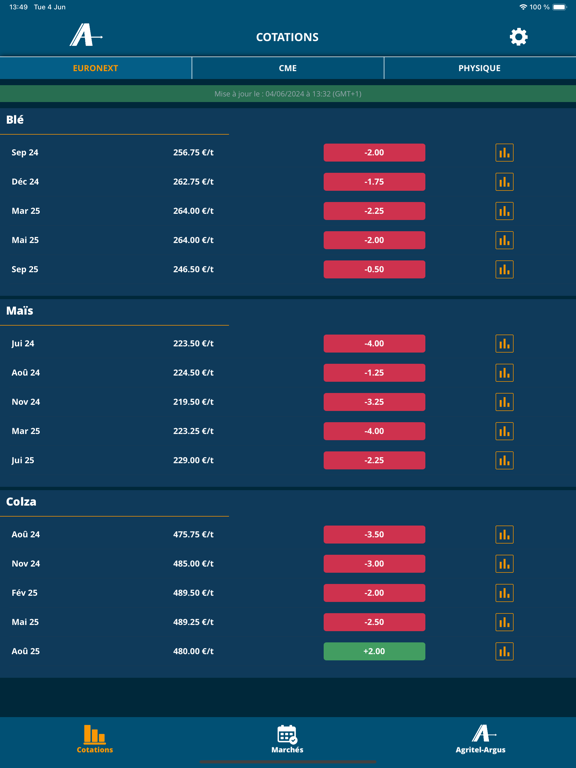Tap the -2.00 change for Blé Sep 24
The height and width of the screenshot is (768, 576).
[374, 152]
